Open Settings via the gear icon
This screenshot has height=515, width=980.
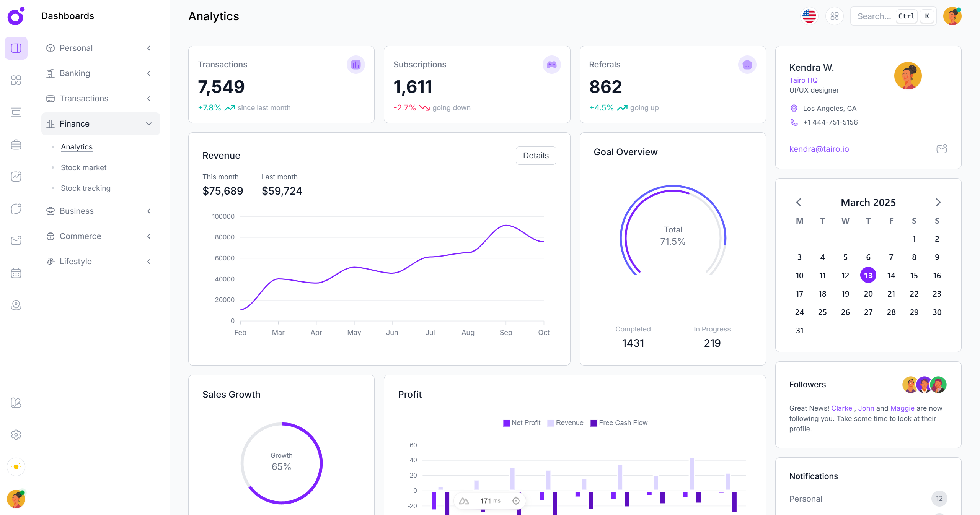[x=16, y=435]
